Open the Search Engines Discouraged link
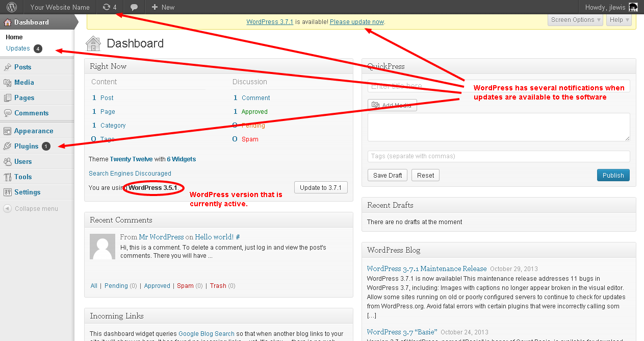This screenshot has height=341, width=644. [130, 174]
